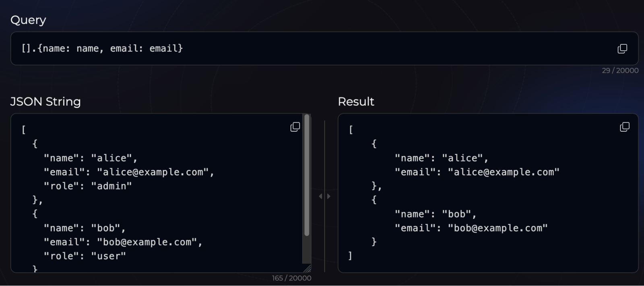Click the 165 / 20000 JSON character counter

tap(291, 278)
